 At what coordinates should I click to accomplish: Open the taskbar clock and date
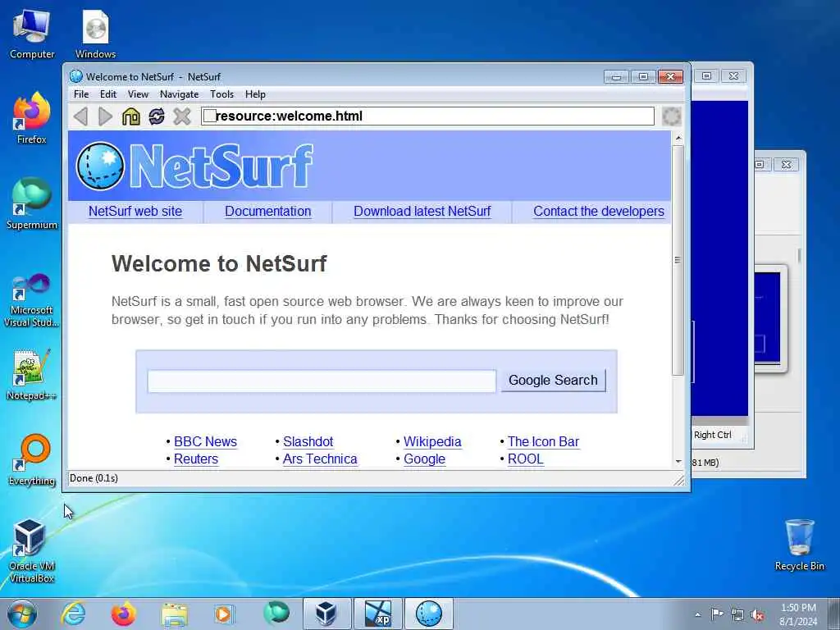[x=798, y=614]
